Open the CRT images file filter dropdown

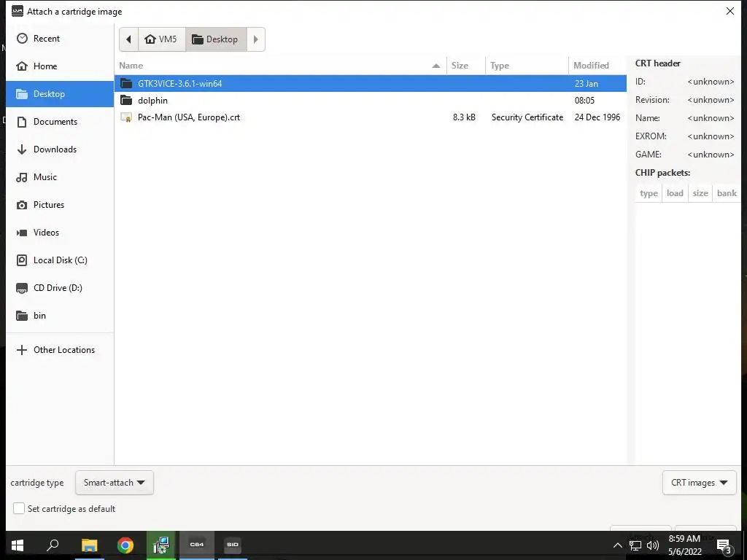(x=699, y=483)
